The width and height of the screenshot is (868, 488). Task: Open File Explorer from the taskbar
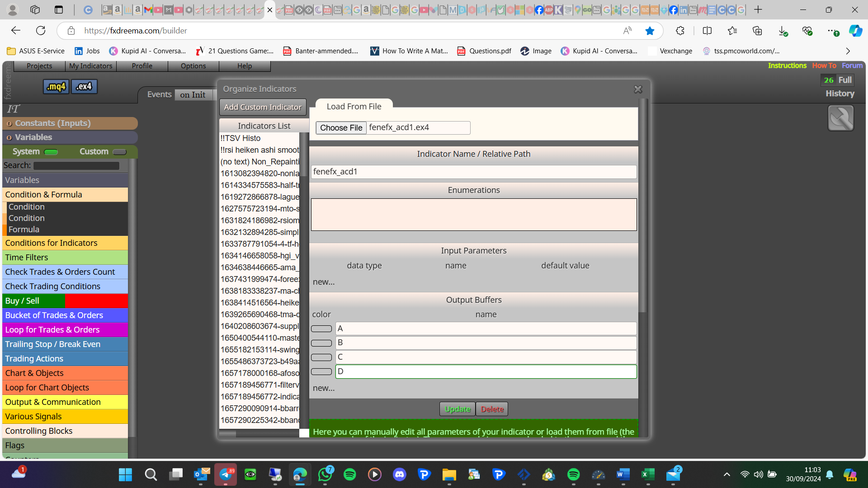pos(449,474)
